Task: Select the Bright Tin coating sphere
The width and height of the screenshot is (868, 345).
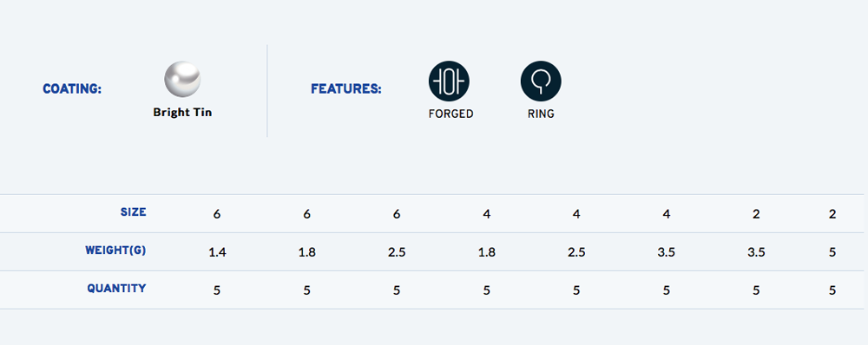Action: point(182,80)
